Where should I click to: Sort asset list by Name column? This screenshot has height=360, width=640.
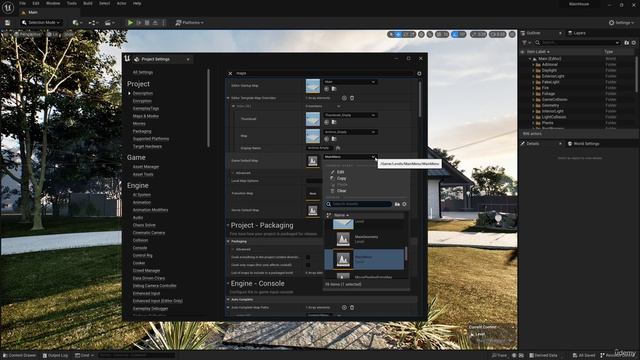[342, 215]
